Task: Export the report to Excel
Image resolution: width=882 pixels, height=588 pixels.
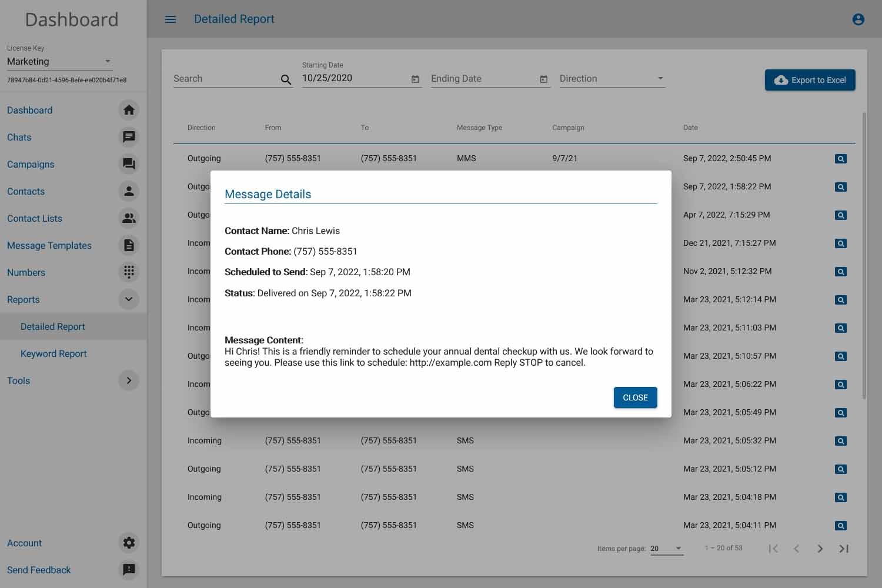Action: coord(810,80)
